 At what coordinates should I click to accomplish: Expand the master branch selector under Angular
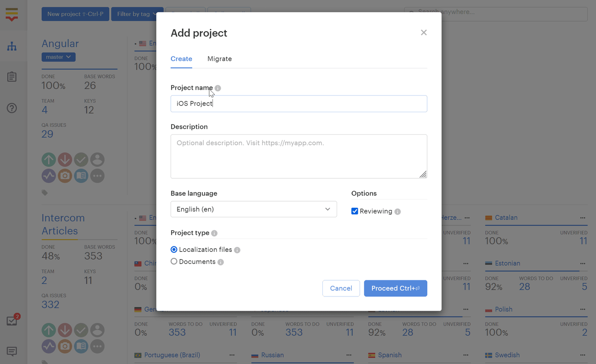[58, 57]
